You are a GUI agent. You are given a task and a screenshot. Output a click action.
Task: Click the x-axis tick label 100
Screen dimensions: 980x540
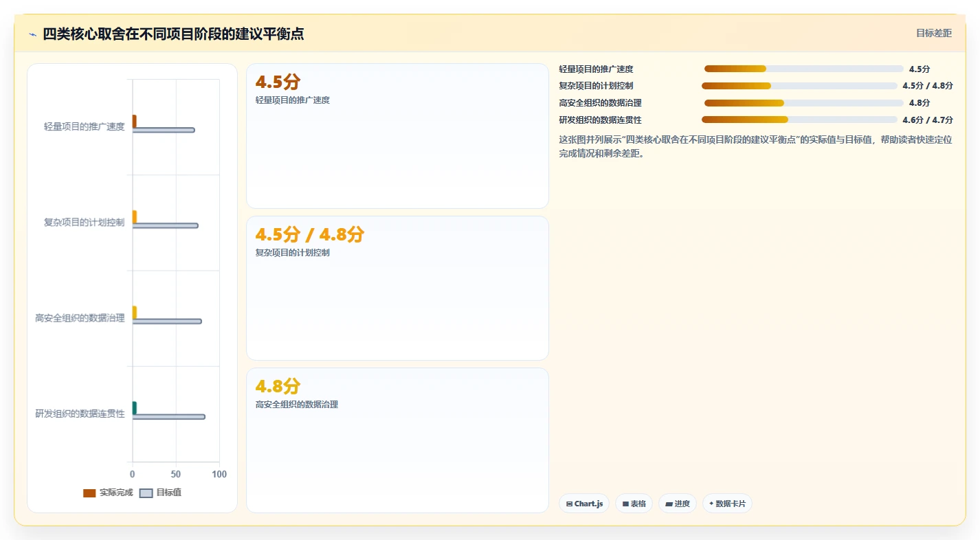tap(219, 475)
